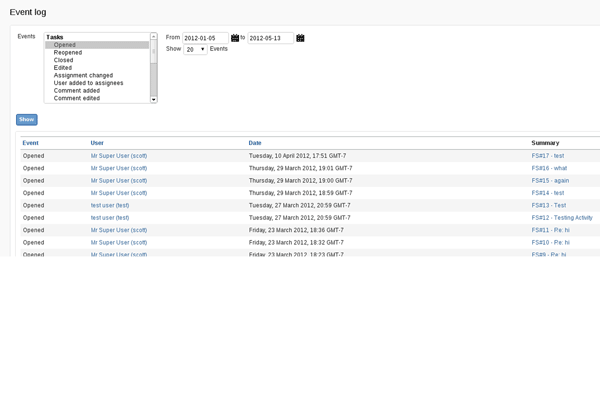Open the 'test user (test)' profile link for FS#13

pyautogui.click(x=110, y=205)
